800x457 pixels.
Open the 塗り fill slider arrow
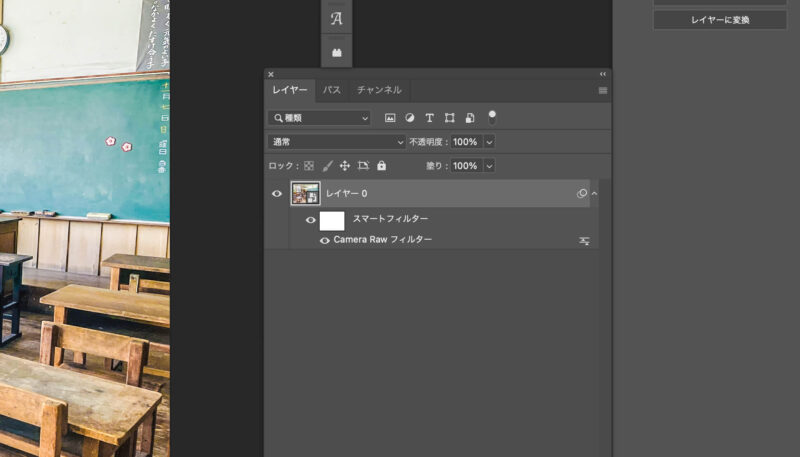pos(489,166)
